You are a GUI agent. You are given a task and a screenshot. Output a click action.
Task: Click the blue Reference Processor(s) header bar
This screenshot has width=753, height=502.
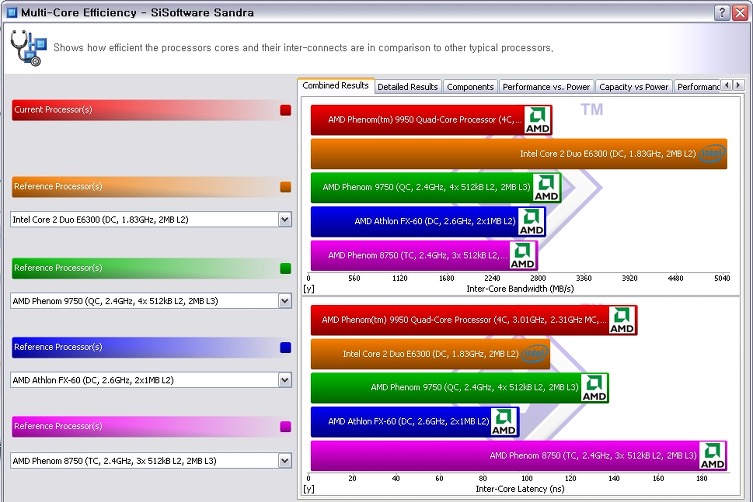click(x=151, y=347)
